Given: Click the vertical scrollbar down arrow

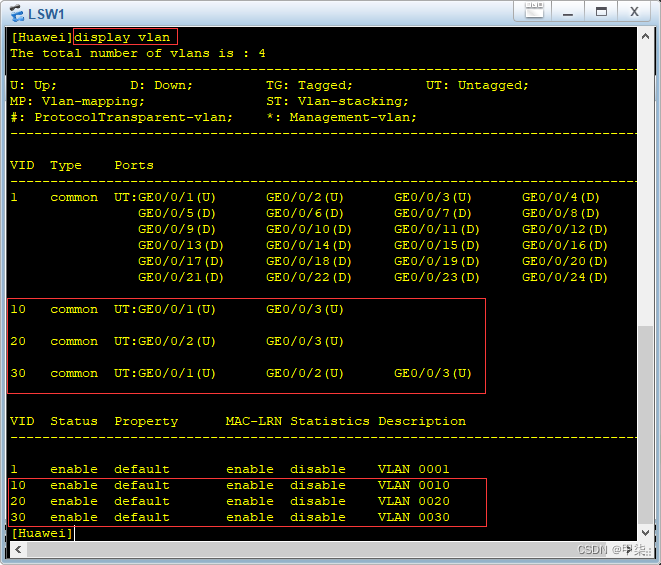Looking at the screenshot, I should click(x=645, y=533).
